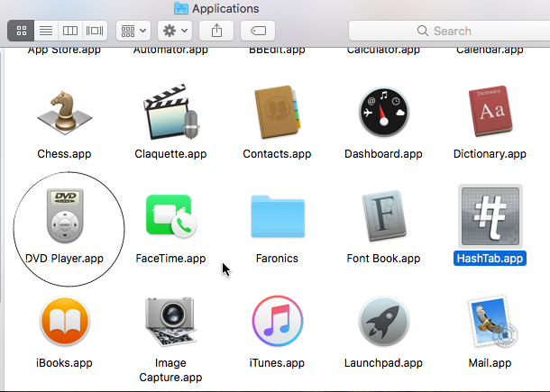Viewport: 550px width, 392px height.
Task: Click the Dashboard.app label
Action: [x=383, y=153]
